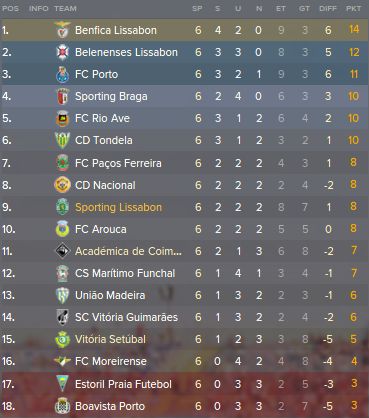Open the Vitória Setúbal team link

[110, 339]
